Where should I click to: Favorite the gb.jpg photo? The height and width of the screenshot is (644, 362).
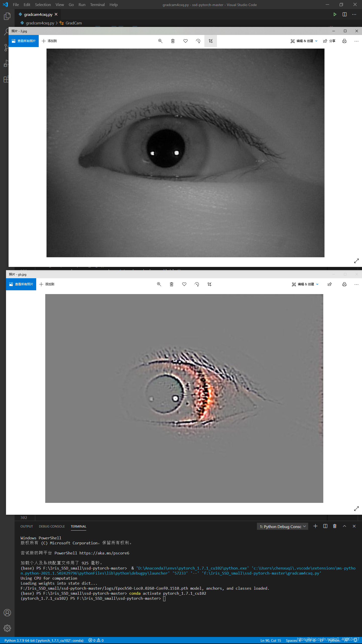tap(184, 284)
